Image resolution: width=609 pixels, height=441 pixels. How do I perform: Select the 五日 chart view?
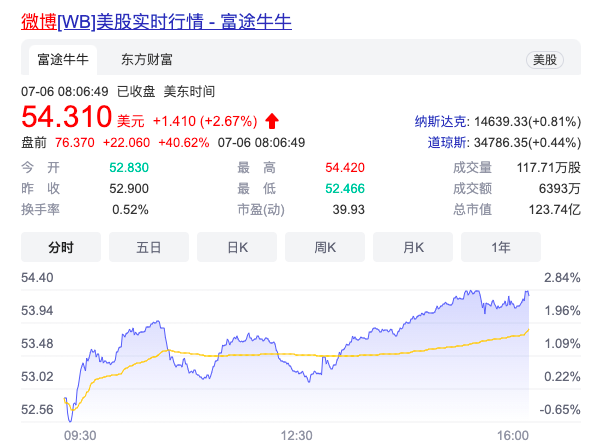(x=149, y=247)
